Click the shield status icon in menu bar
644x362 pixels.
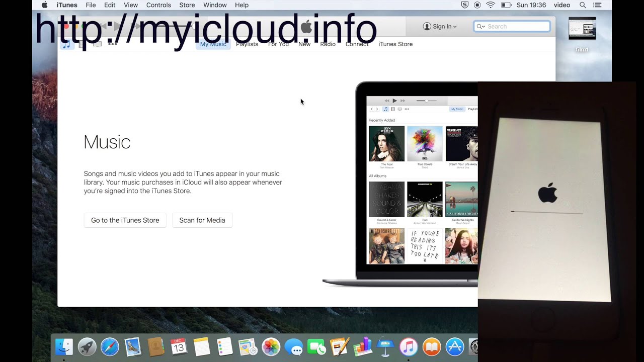465,5
